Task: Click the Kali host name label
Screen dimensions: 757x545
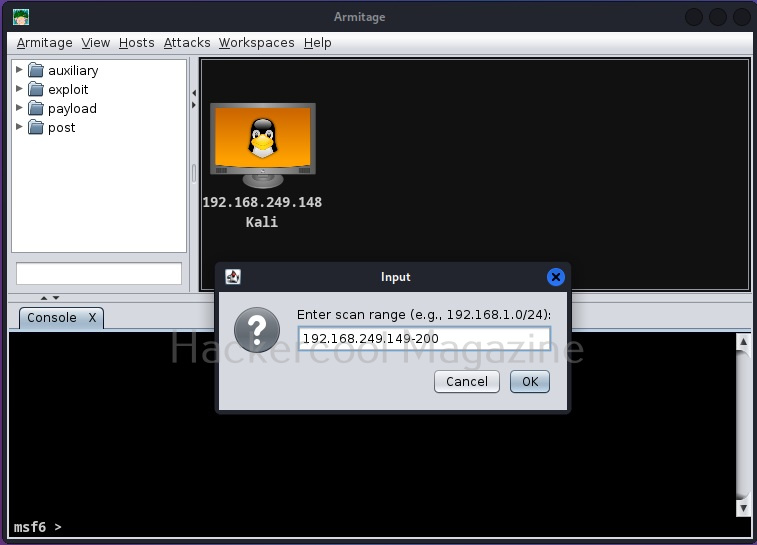Action: (x=262, y=222)
